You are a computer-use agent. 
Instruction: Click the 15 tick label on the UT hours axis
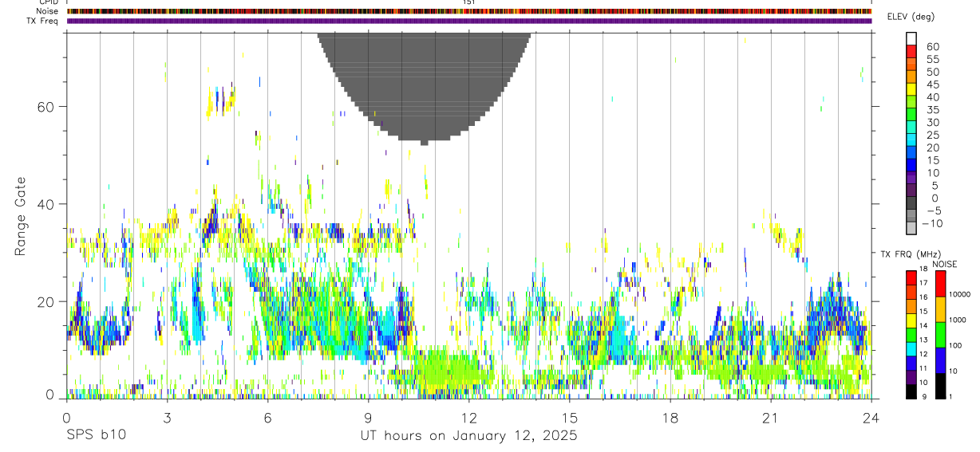coord(569,419)
